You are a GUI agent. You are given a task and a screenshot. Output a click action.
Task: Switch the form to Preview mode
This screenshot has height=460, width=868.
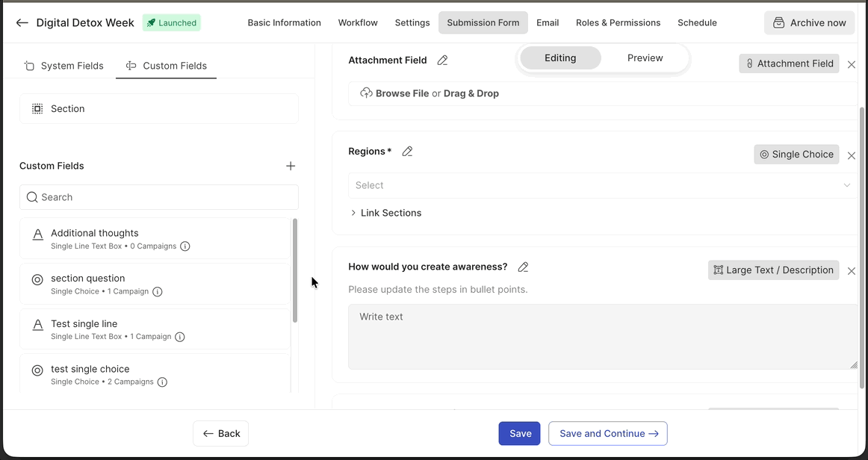pyautogui.click(x=644, y=57)
